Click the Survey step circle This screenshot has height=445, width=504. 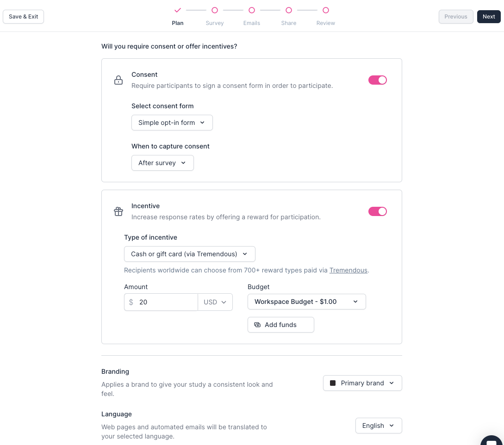215,10
